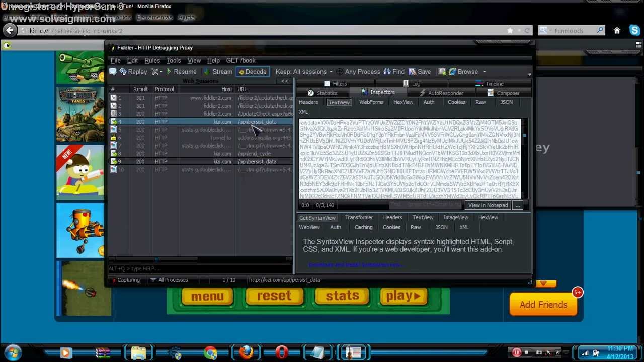Select session 1 www.fiddler2.com row
This screenshot has height=362, width=644.
tap(201, 98)
